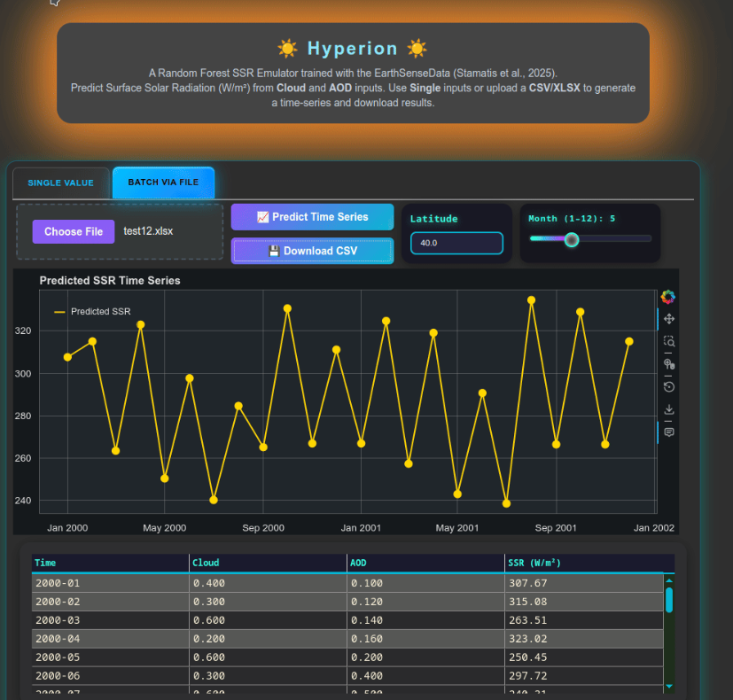
Task: Toggle hover tooltips via the modebar icon
Action: pos(668,431)
